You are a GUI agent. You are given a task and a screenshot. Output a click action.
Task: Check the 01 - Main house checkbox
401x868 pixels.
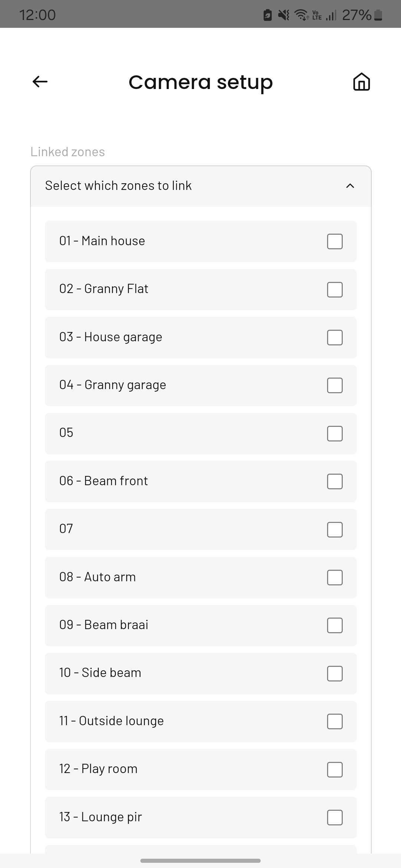(x=335, y=241)
